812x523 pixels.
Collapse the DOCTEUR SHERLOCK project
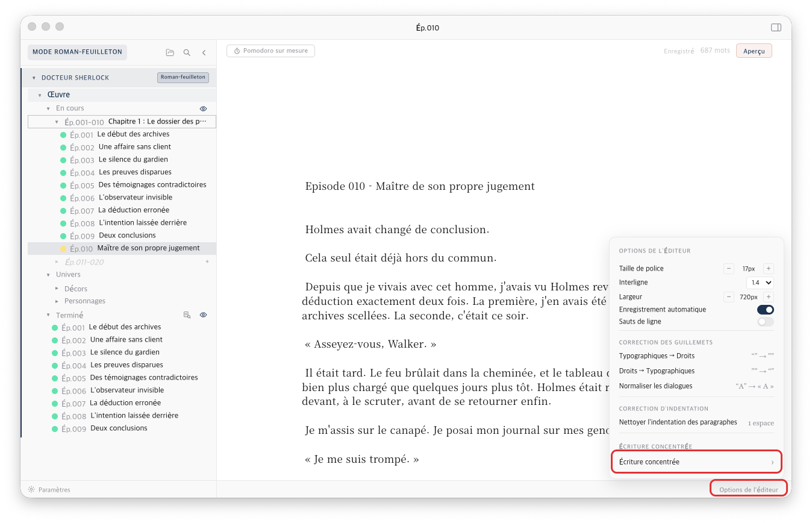coord(34,78)
